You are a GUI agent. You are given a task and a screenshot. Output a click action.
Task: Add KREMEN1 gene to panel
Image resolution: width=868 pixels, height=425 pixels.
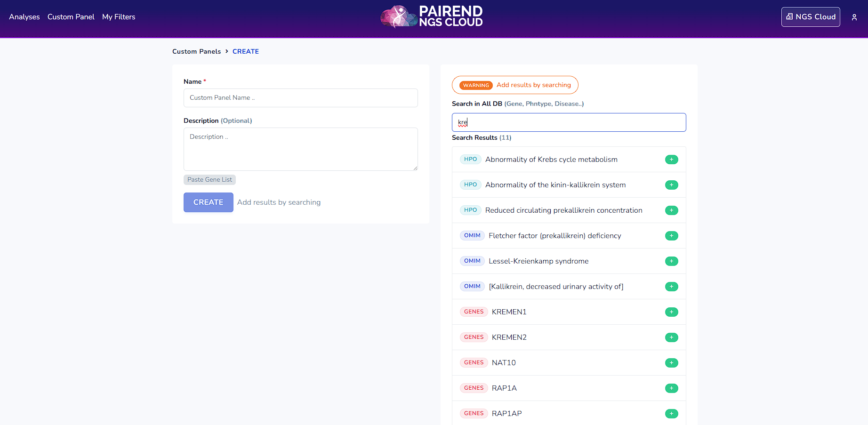point(671,312)
